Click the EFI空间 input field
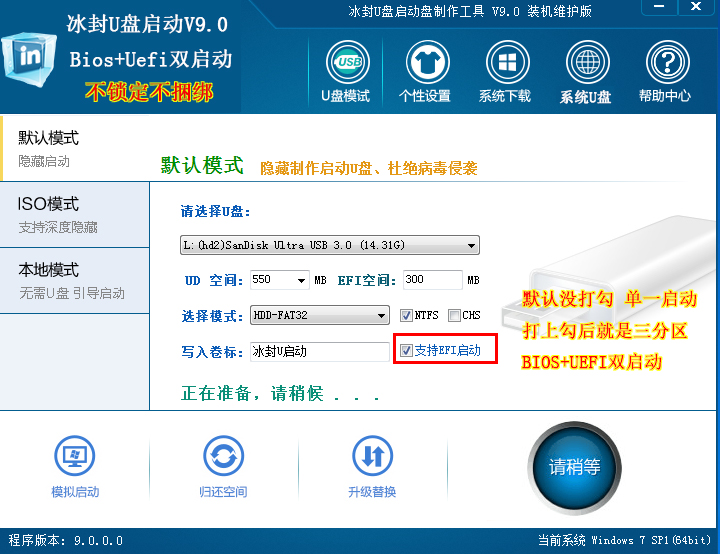720x554 pixels. tap(433, 280)
